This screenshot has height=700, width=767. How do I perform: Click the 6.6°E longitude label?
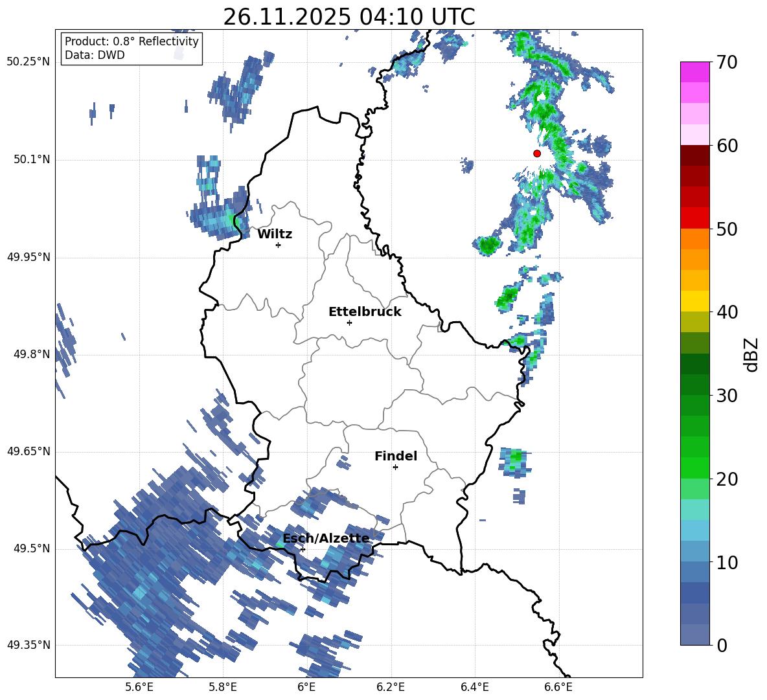(x=558, y=687)
